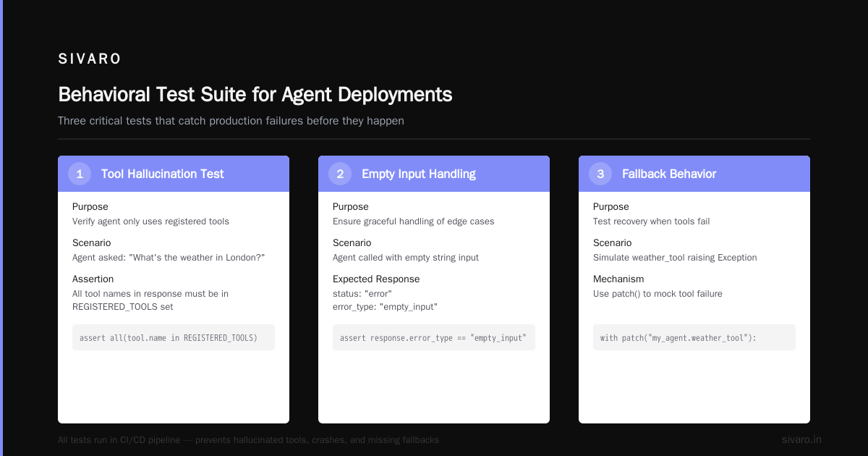This screenshot has width=868, height=456.
Task: Click the SIVARO brand wordmark
Action: click(x=90, y=59)
